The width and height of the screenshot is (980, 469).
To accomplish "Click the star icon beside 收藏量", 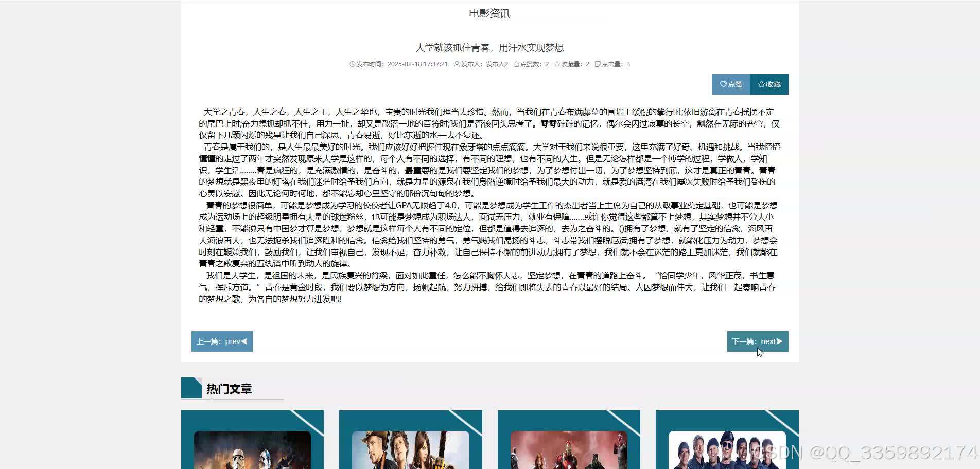I will (556, 64).
